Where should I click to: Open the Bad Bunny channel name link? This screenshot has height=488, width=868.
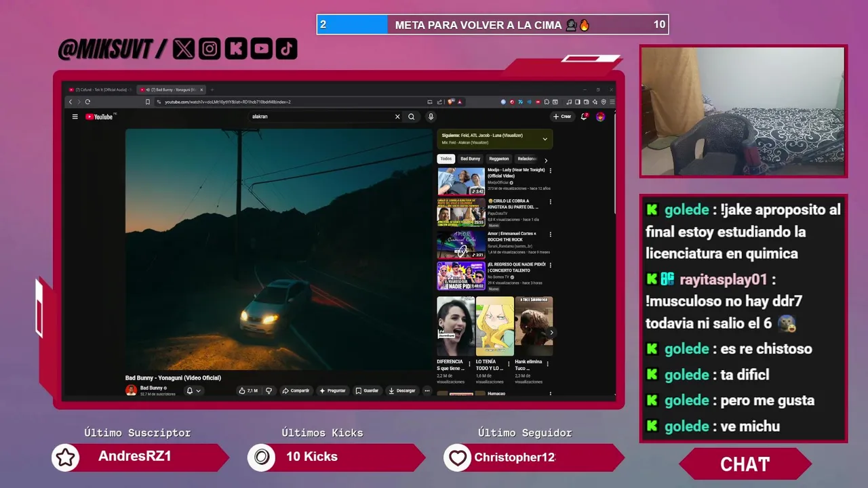click(x=151, y=388)
